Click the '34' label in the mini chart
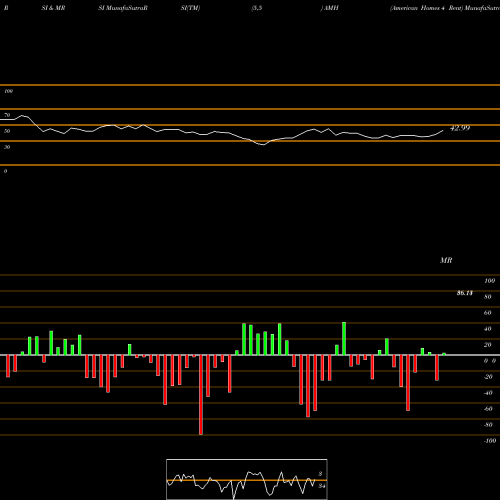 (x=321, y=486)
